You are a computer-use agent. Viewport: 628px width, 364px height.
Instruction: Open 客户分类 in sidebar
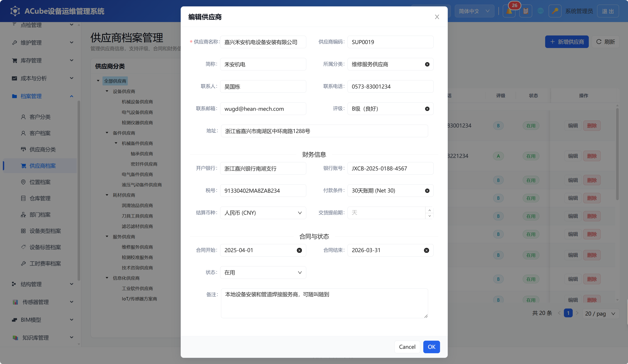click(40, 117)
